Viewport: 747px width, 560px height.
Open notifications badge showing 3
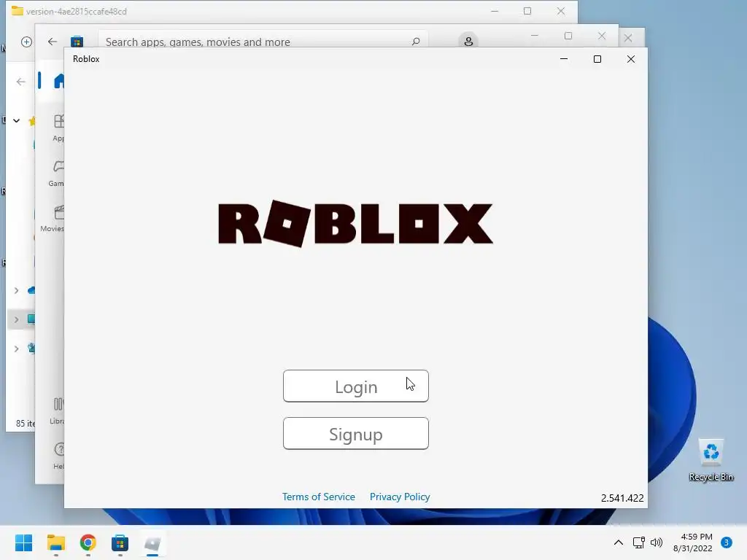(727, 542)
